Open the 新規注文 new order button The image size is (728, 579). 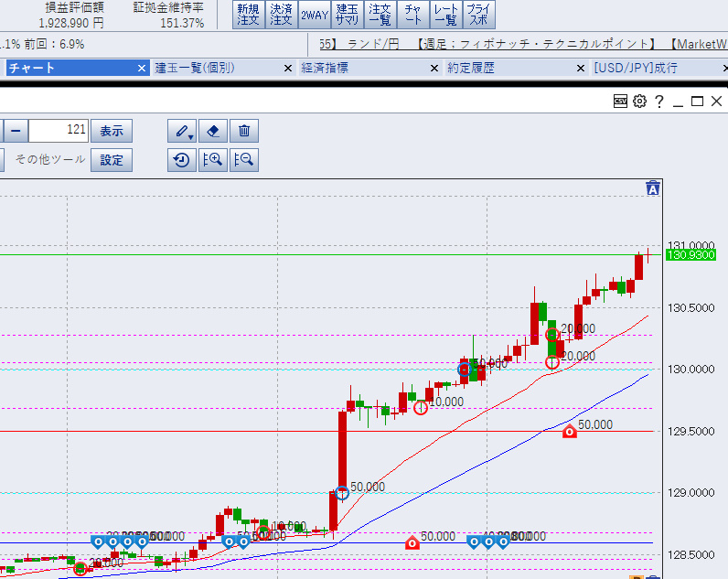[x=248, y=15]
